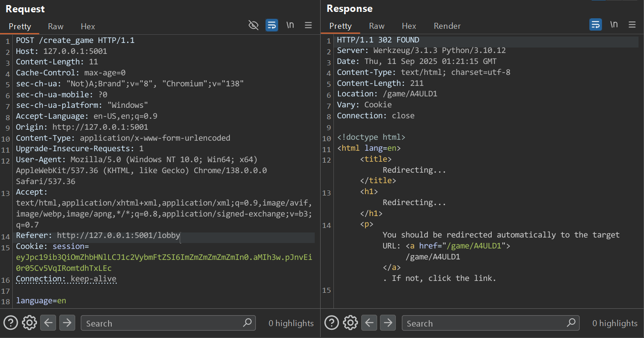Switch Request view to Hex tab
The width and height of the screenshot is (644, 338).
(x=88, y=26)
